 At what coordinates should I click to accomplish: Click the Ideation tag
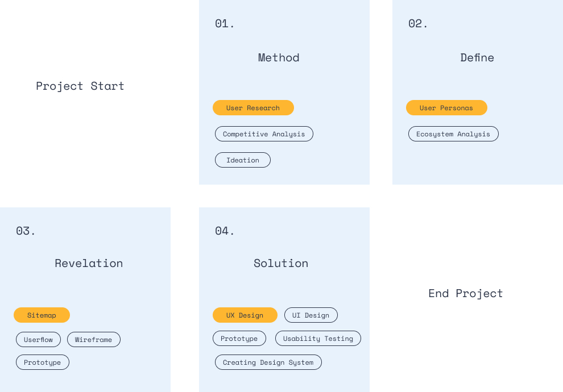click(x=243, y=160)
